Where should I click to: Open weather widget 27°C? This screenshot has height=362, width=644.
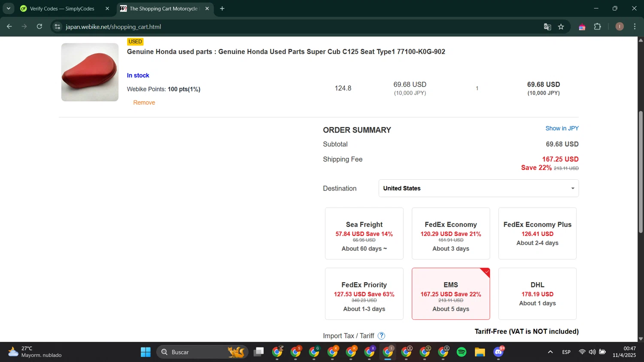coord(35,352)
